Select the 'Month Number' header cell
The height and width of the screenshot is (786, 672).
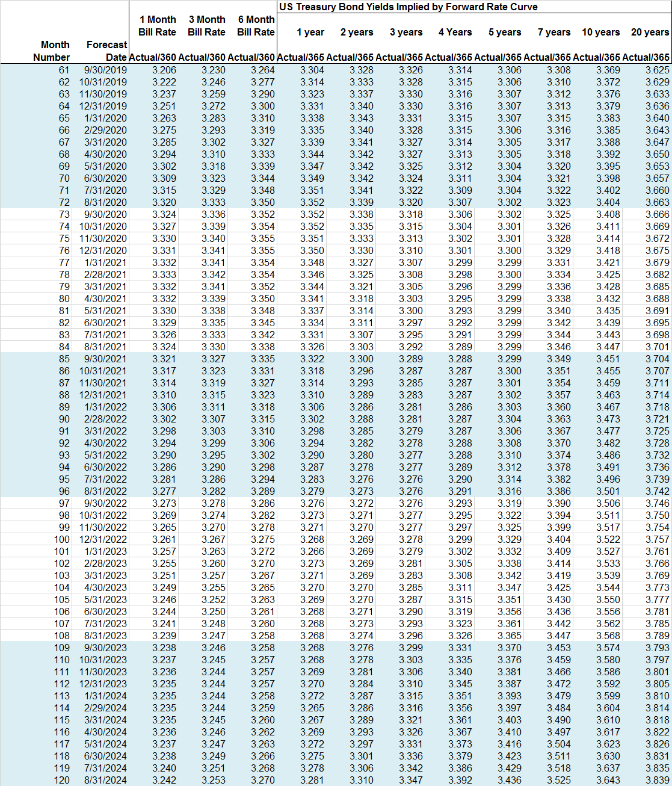pyautogui.click(x=52, y=51)
